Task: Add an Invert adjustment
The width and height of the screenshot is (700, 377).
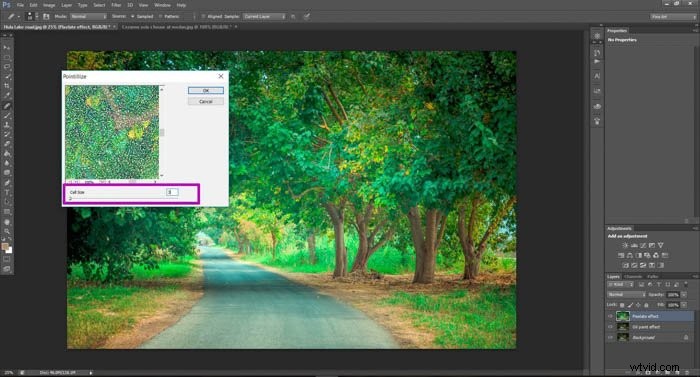Action: click(625, 265)
